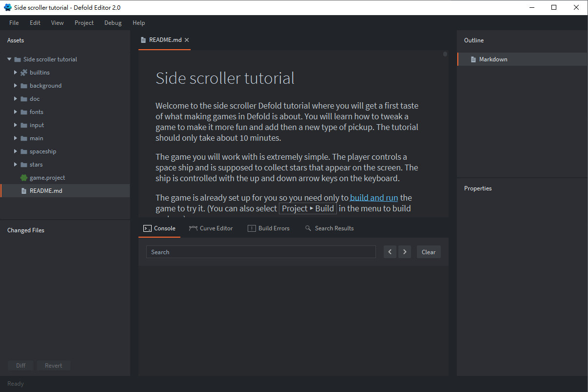Click the README.md file icon in Assets
The height and width of the screenshot is (392, 588).
click(x=24, y=191)
